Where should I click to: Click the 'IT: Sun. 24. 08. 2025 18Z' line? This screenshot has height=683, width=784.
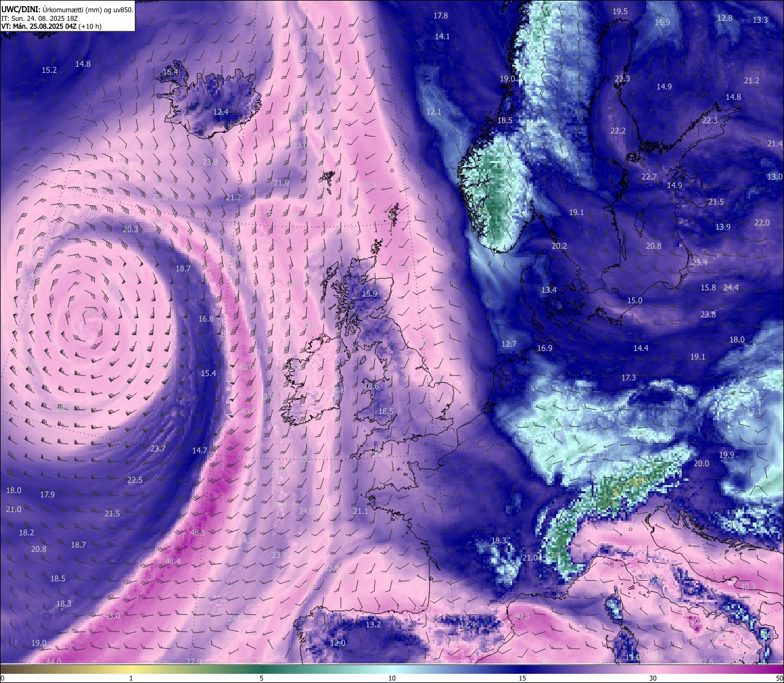[x=39, y=18]
